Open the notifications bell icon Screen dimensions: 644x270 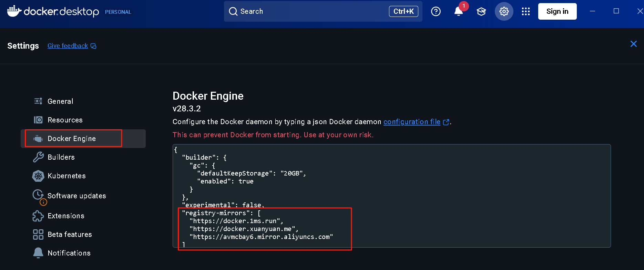(x=458, y=11)
